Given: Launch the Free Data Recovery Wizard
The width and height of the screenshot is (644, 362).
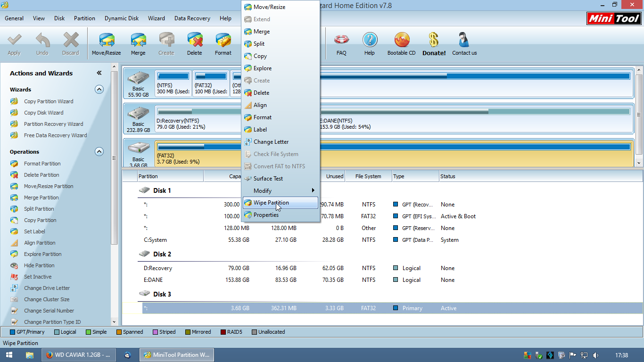Looking at the screenshot, I should [55, 135].
